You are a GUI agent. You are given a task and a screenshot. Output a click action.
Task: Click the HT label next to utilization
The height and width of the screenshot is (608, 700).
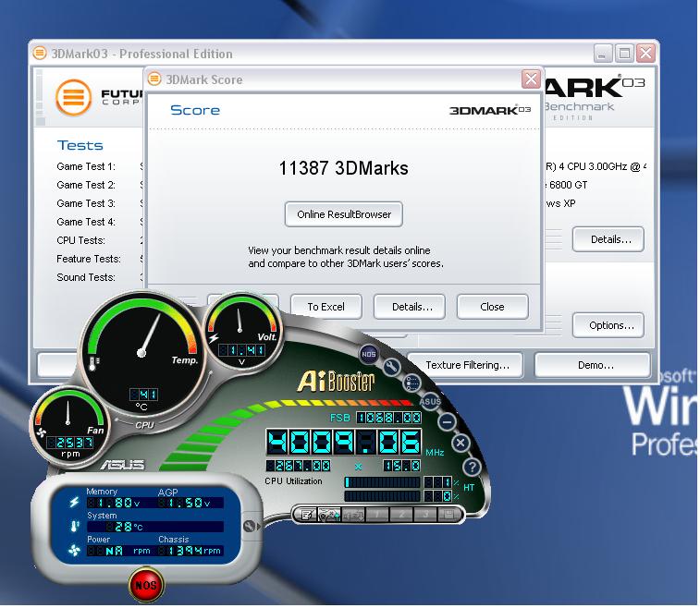pyautogui.click(x=468, y=488)
